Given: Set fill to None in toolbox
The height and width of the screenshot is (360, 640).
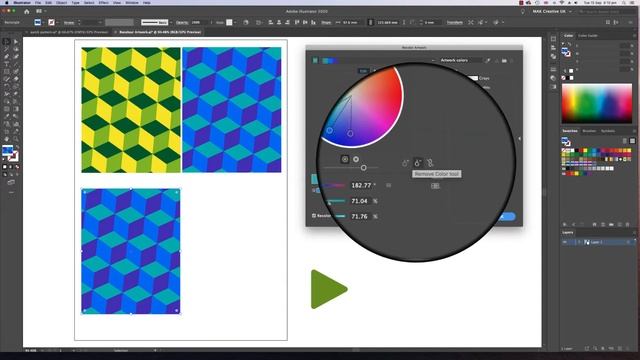Looking at the screenshot, I should (17, 167).
